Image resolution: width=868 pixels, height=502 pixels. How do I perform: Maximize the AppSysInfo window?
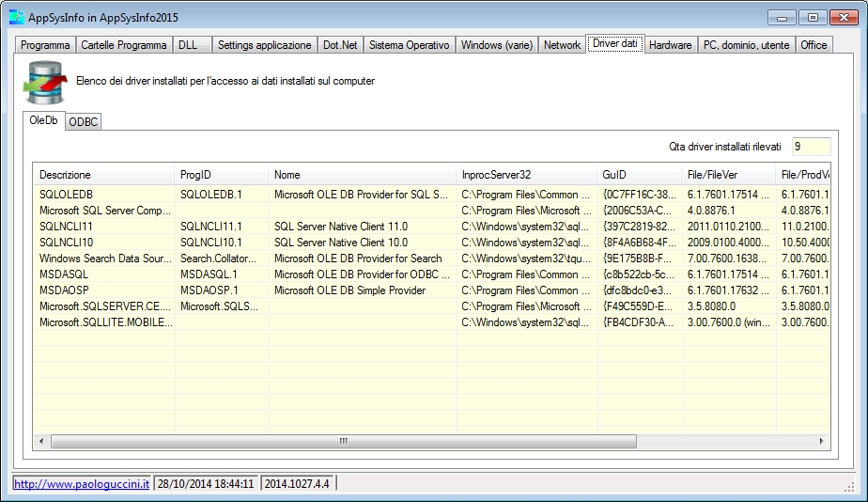click(813, 18)
